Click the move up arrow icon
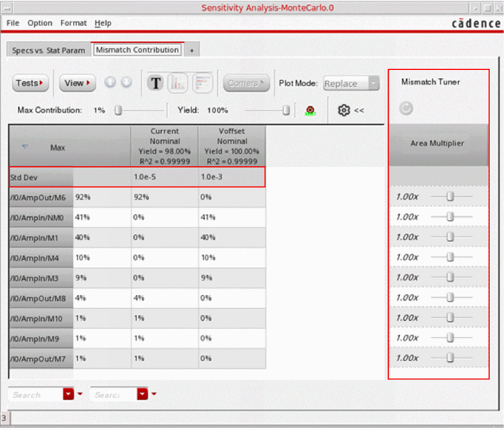The width and height of the screenshot is (504, 430). [110, 82]
